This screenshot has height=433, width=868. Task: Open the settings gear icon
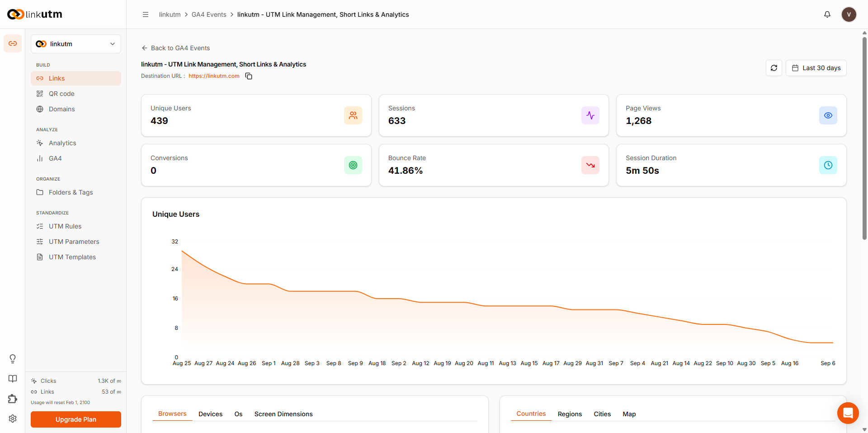click(13, 419)
